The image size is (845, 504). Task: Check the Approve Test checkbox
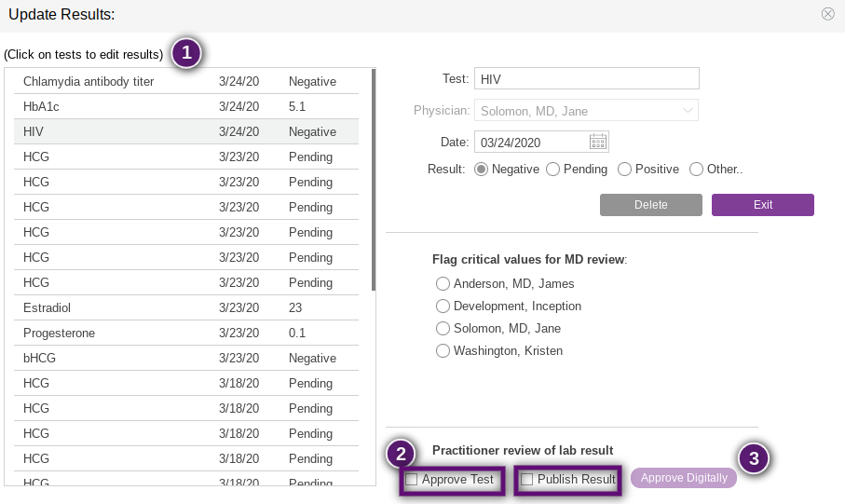(412, 479)
